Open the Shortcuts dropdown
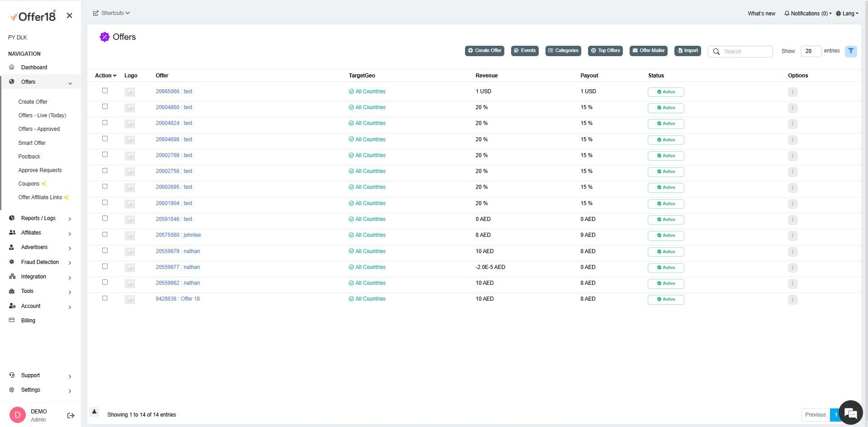868x427 pixels. click(x=112, y=13)
